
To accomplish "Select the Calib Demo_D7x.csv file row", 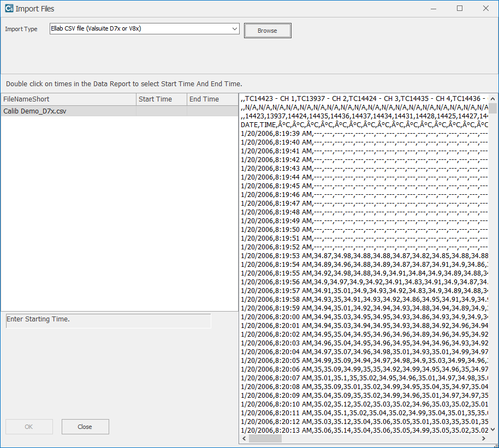I will coord(120,111).
